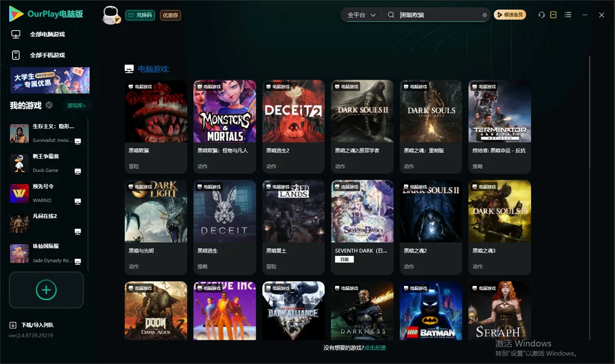Open 下载/导入列队 queue

coord(38,325)
